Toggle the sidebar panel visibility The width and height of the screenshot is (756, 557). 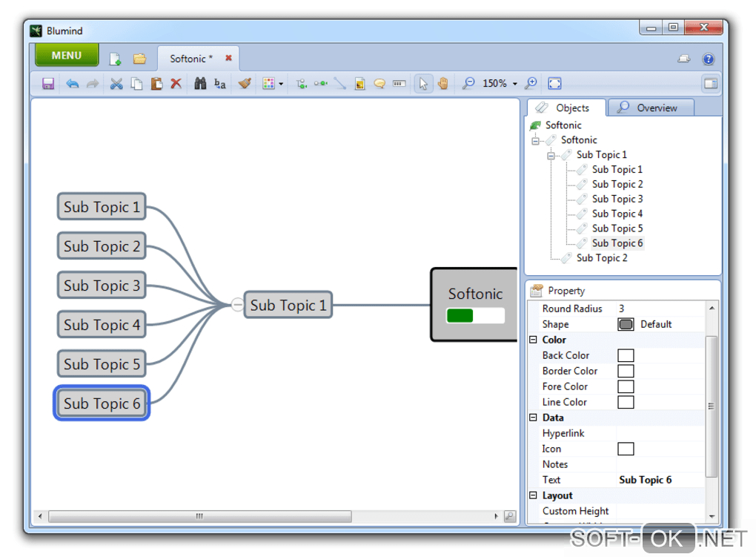[711, 84]
